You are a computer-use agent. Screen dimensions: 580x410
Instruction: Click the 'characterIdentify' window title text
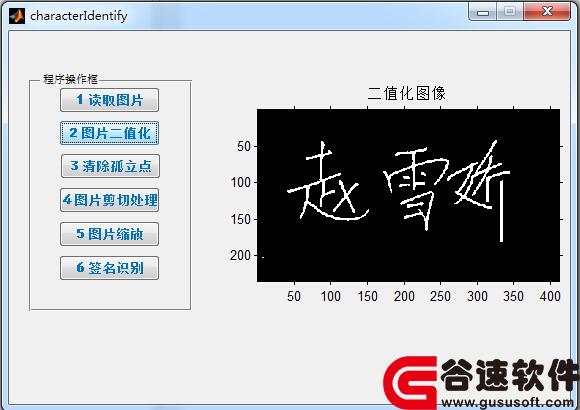pyautogui.click(x=78, y=16)
